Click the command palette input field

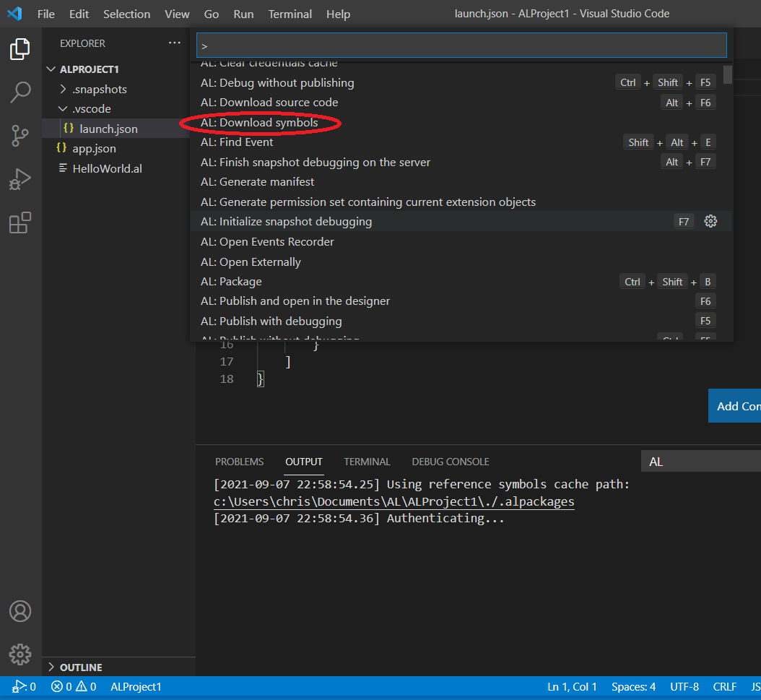point(461,45)
